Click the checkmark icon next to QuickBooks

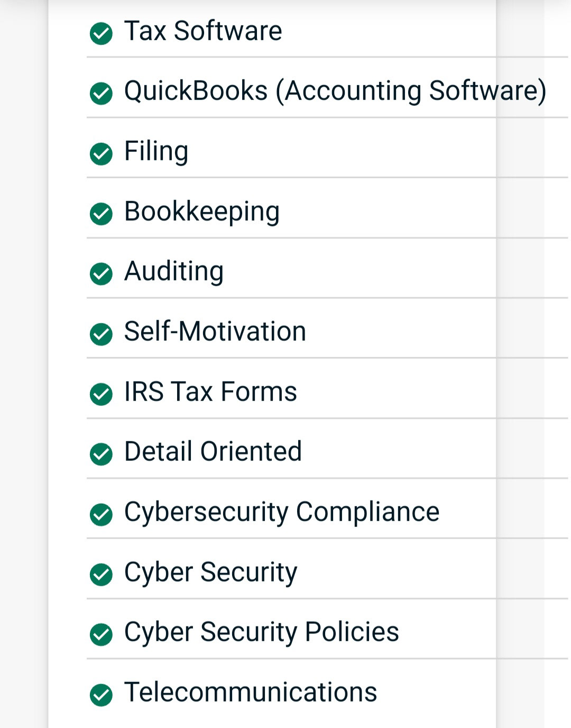pos(101,94)
